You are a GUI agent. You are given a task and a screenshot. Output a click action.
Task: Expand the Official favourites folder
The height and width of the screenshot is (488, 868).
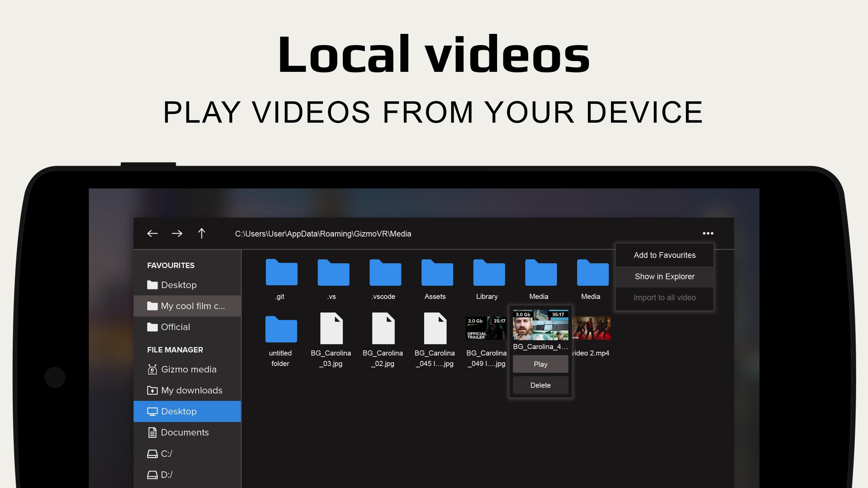click(x=175, y=327)
